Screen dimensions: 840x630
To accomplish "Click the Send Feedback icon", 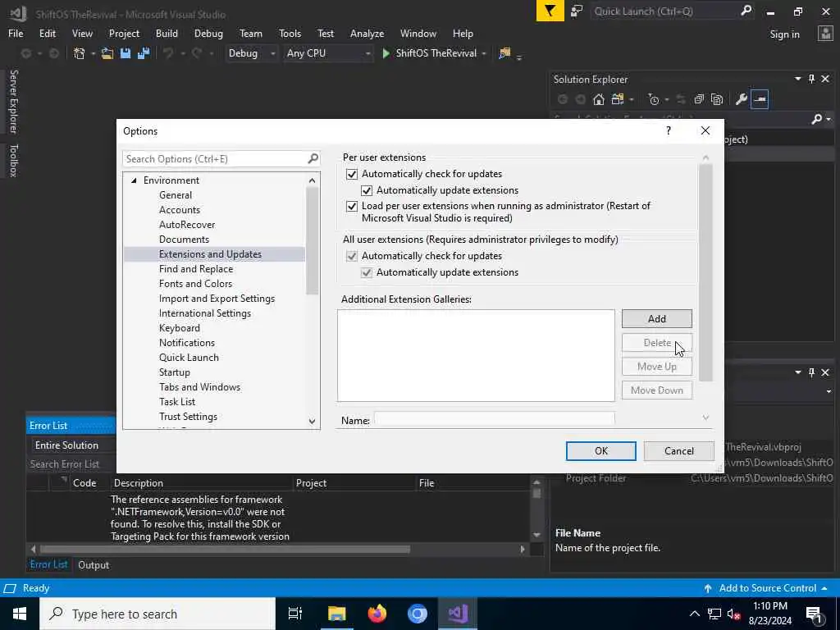I will click(x=577, y=11).
